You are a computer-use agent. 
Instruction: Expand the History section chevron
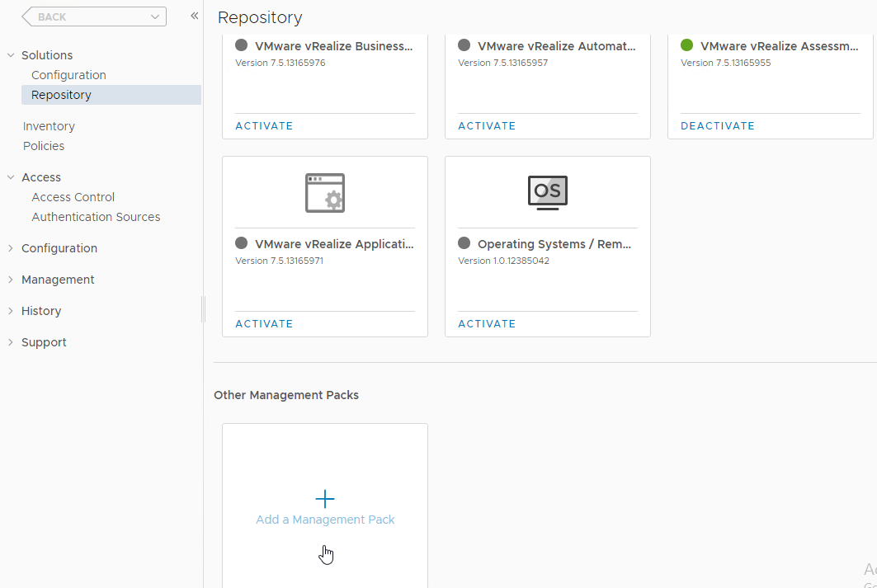(x=11, y=310)
